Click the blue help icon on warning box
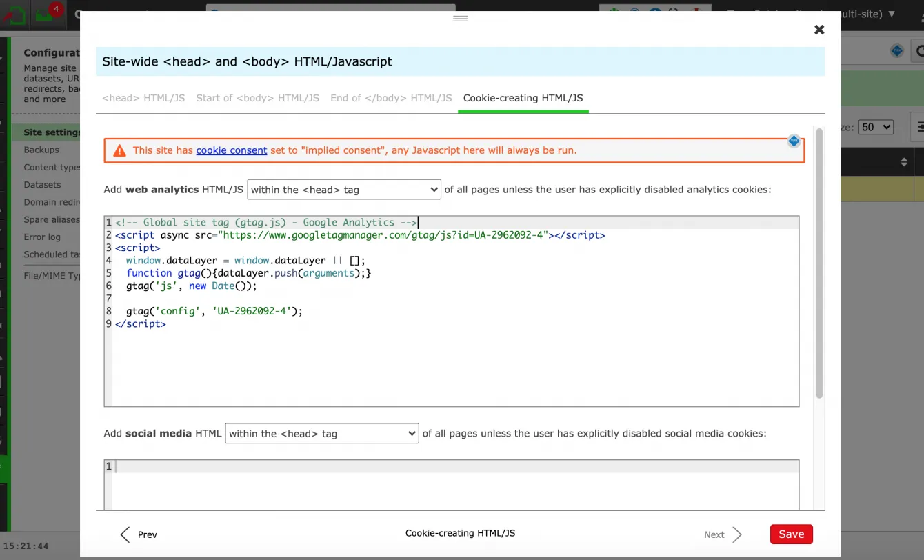The width and height of the screenshot is (924, 560). coord(794,141)
